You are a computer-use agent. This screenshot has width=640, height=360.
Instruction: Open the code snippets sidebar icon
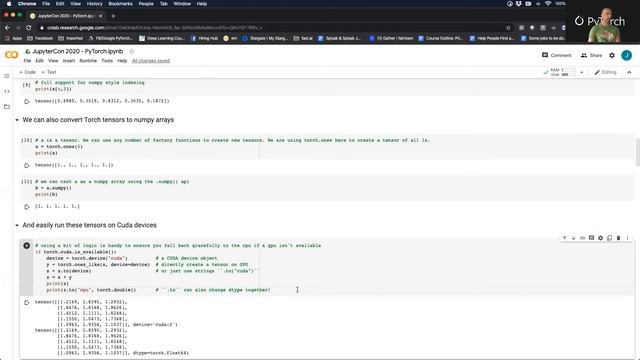[x=7, y=91]
